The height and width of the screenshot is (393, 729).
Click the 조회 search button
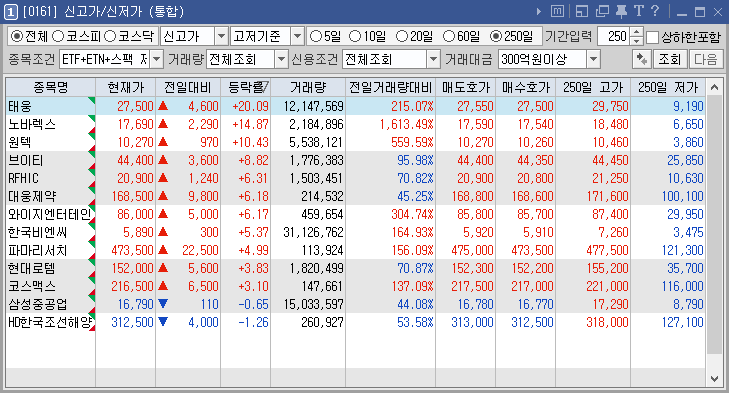(x=669, y=59)
